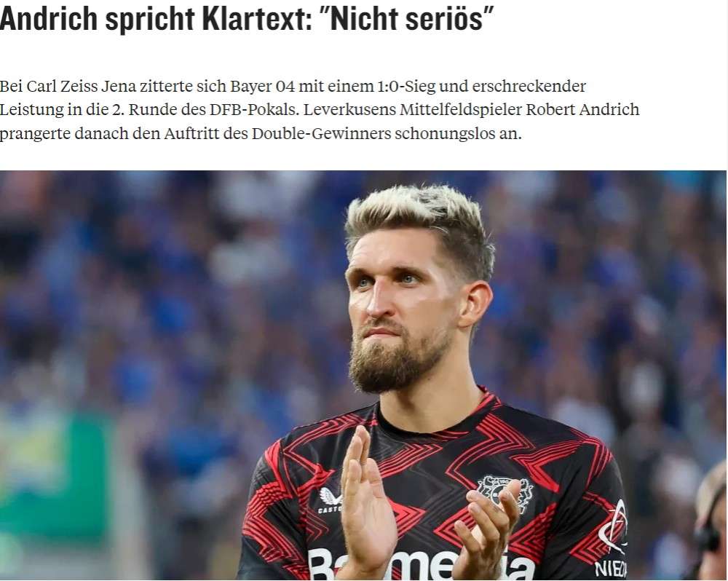Click the player's beard in the photo
Image resolution: width=728 pixels, height=581 pixels.
pos(399,357)
